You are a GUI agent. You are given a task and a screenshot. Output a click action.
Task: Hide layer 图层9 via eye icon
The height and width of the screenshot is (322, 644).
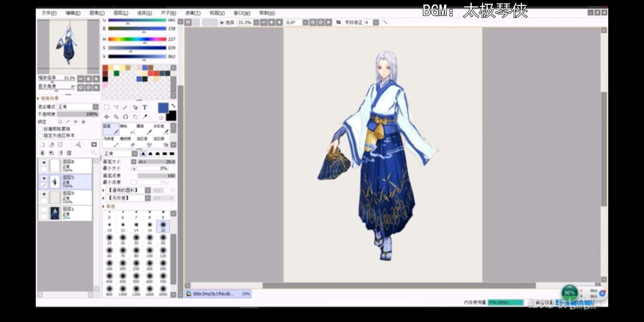click(x=44, y=194)
